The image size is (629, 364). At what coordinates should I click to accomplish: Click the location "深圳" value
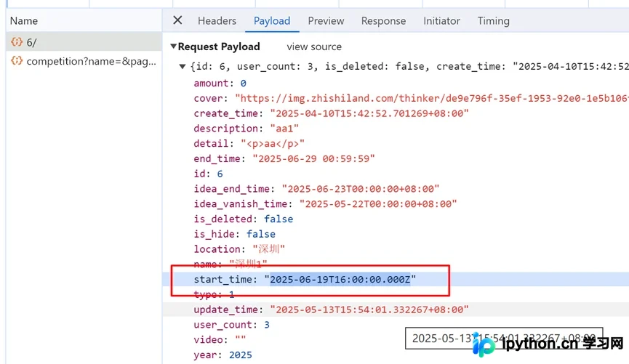pos(268,249)
